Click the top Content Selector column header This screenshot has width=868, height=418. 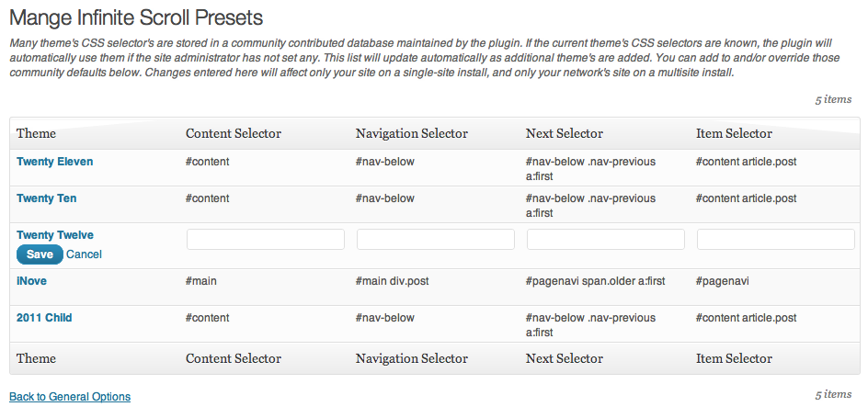point(234,133)
